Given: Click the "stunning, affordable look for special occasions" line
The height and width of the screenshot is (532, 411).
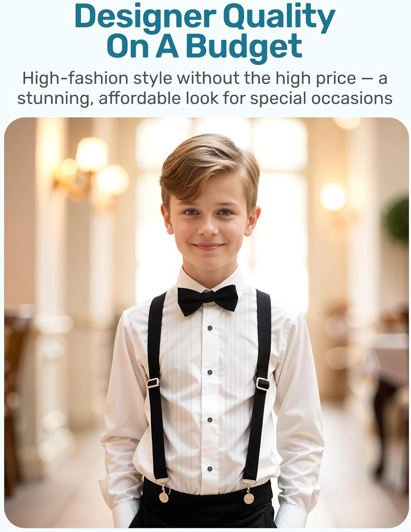Looking at the screenshot, I should click(205, 98).
